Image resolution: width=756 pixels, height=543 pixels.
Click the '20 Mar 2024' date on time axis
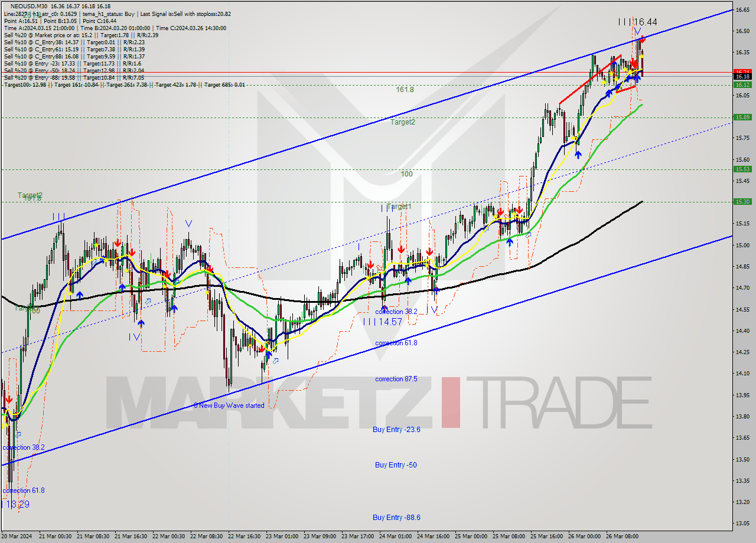[17, 537]
